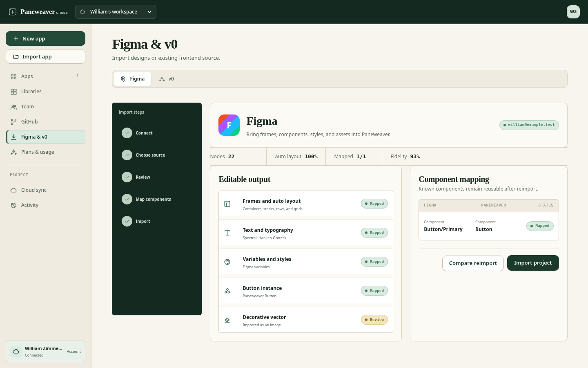
Task: Open the Account link
Action: (x=74, y=352)
